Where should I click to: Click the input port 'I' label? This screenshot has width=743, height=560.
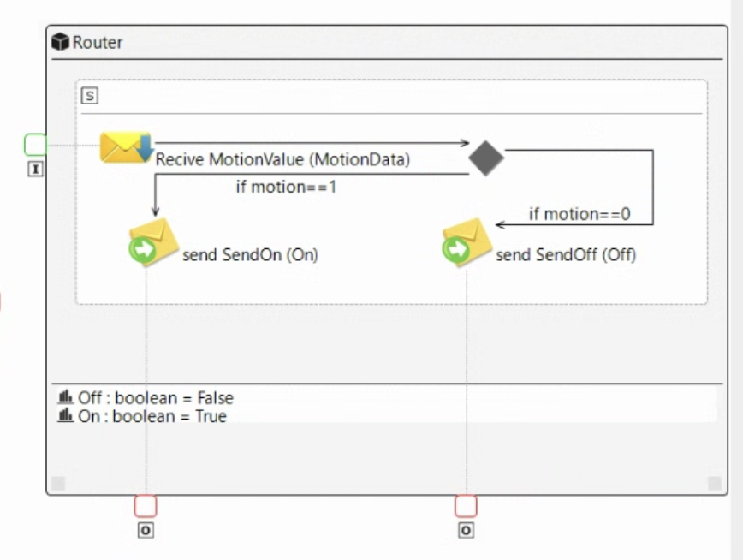coord(35,170)
